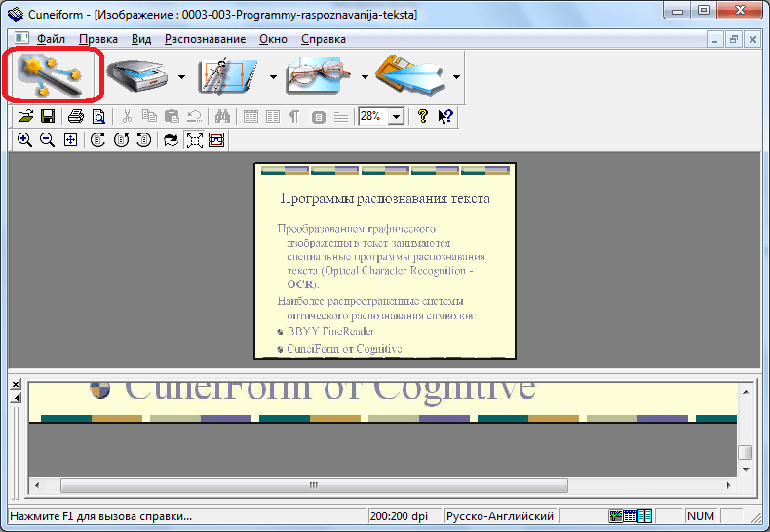Click the cactus picture icon in status bar

[x=615, y=515]
